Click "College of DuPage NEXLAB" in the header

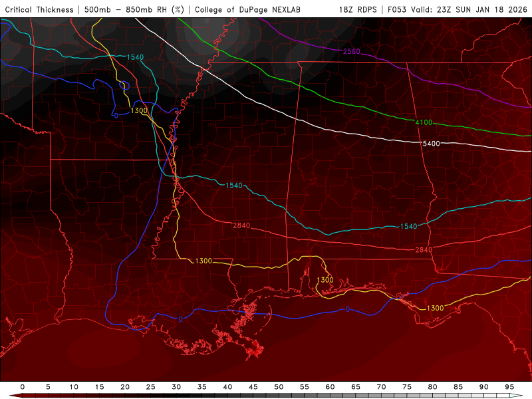[247, 9]
